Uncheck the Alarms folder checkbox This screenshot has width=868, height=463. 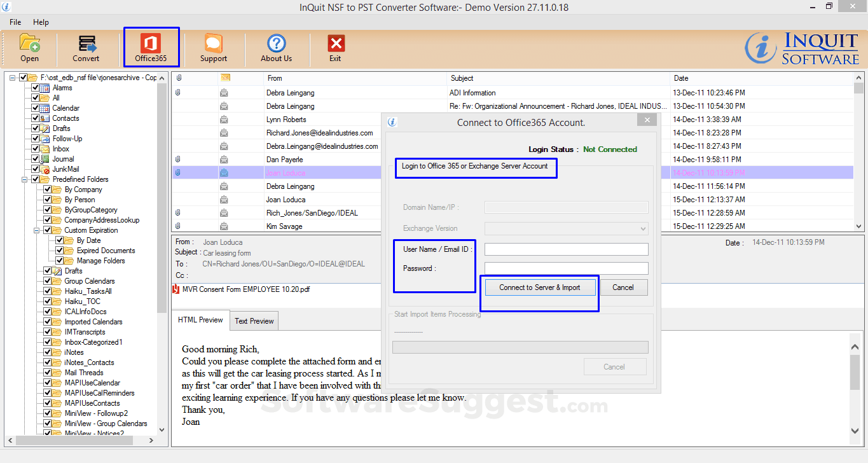click(x=35, y=88)
